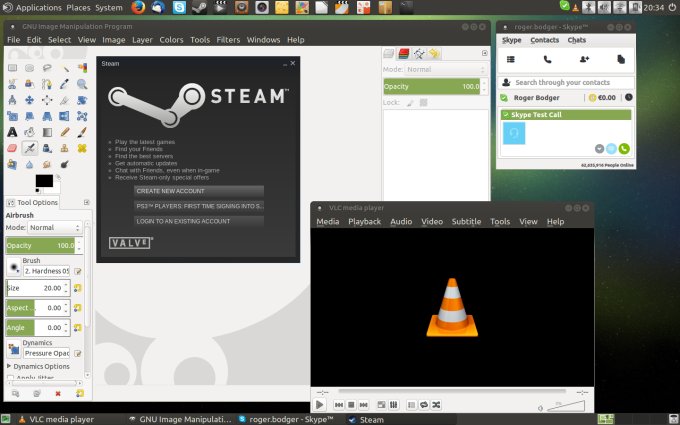The width and height of the screenshot is (680, 425).
Task: Click VLC volume slider
Action: [566, 406]
